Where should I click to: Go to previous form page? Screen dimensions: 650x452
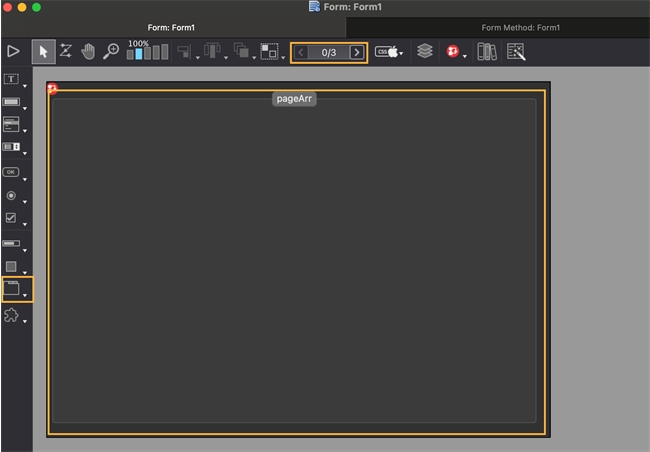click(x=302, y=52)
